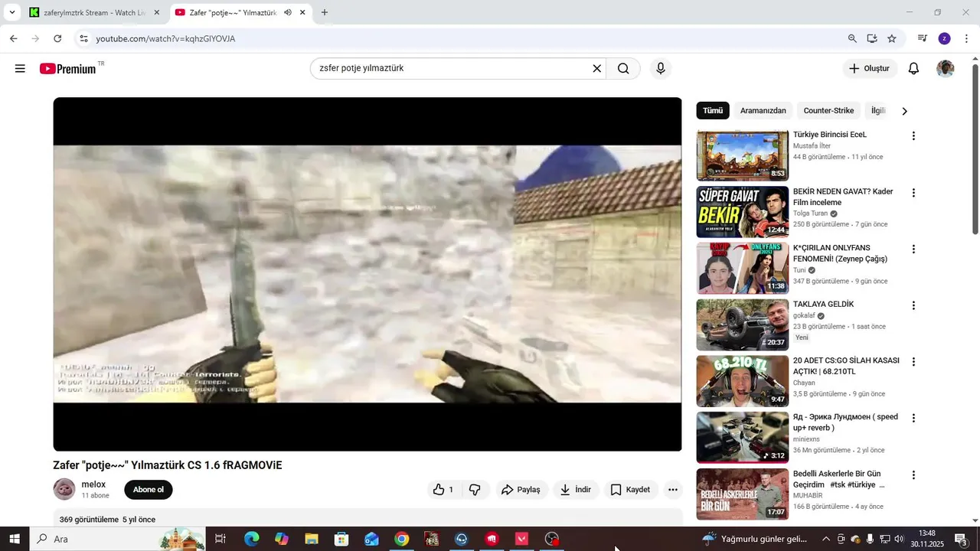
Task: Switch to zaferylmztrk Stream tab
Action: (93, 13)
